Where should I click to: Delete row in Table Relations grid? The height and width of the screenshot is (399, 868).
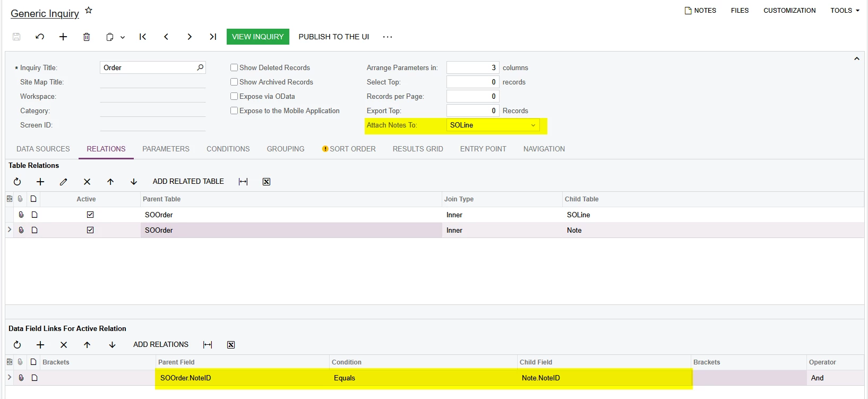tap(87, 182)
